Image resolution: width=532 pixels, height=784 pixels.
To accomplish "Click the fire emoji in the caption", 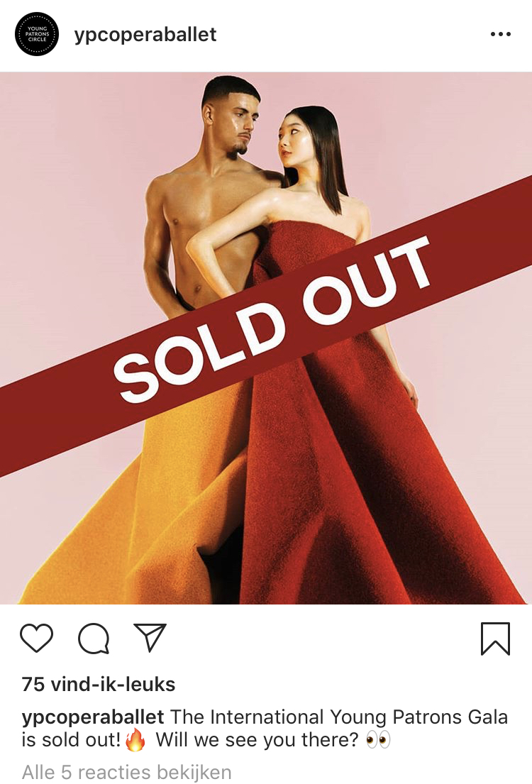I will coord(135,739).
